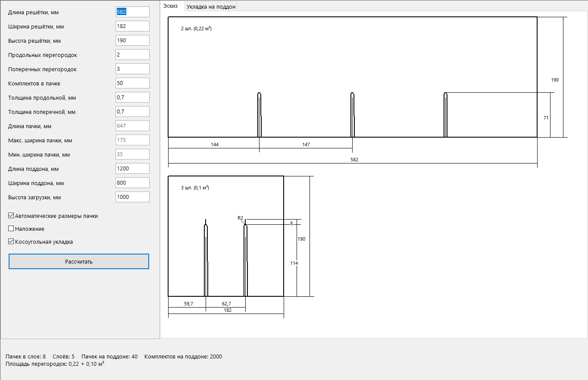Select the Эскиз tab
The height and width of the screenshot is (380, 588).
[x=170, y=6]
